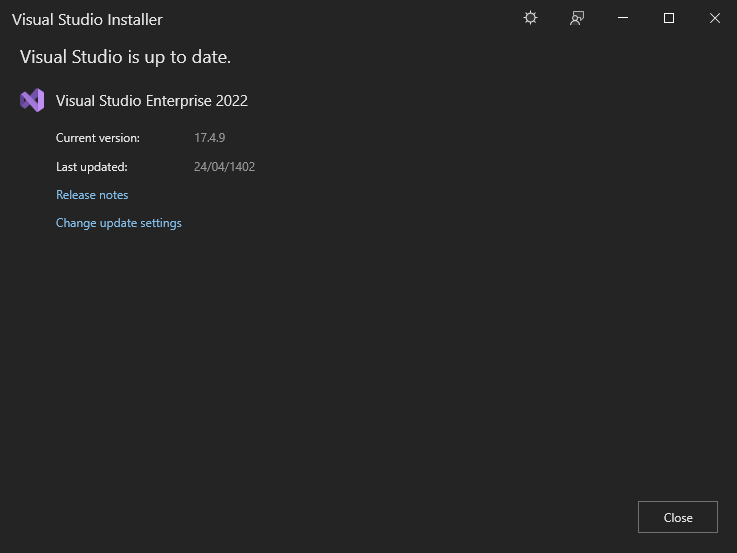This screenshot has height=553, width=737.
Task: Click the "Visual Studio is up to date." heading
Action: (x=125, y=57)
